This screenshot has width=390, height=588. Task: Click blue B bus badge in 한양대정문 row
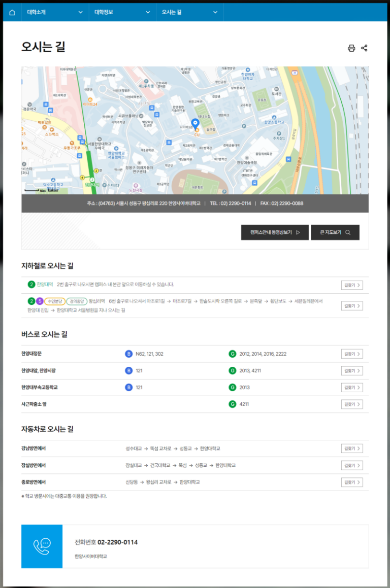tap(128, 354)
